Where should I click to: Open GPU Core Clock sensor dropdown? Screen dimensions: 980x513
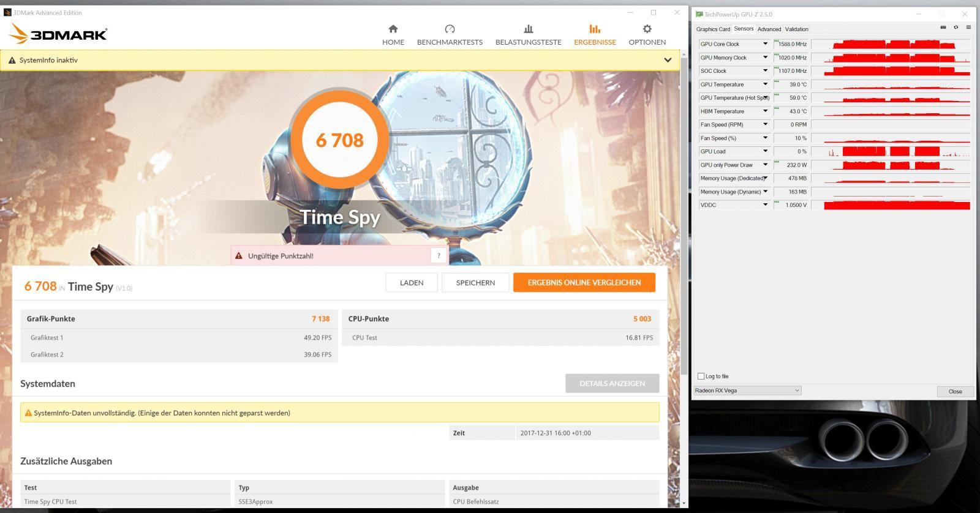pos(765,44)
